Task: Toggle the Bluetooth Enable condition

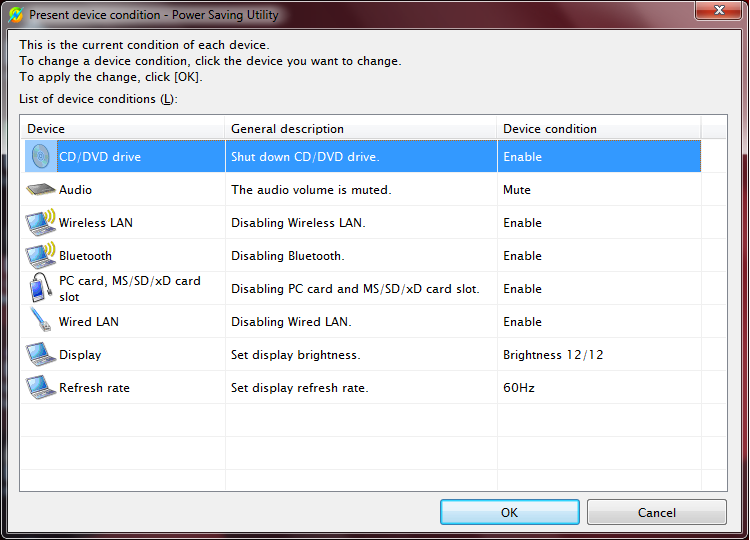Action: pos(522,256)
